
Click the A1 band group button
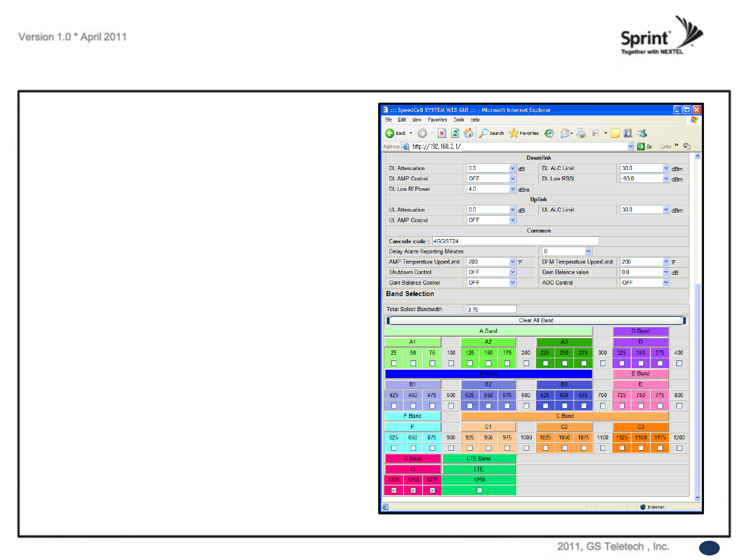pos(412,342)
